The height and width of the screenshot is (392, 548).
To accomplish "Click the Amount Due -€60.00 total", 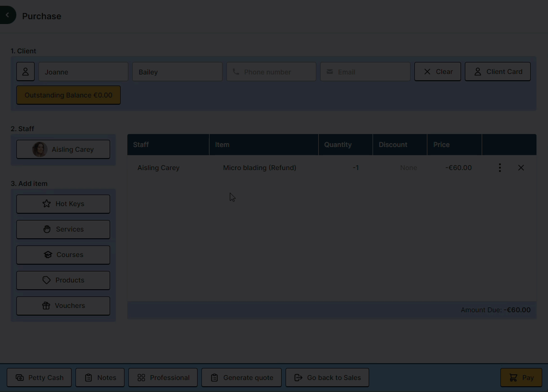I will click(x=496, y=310).
